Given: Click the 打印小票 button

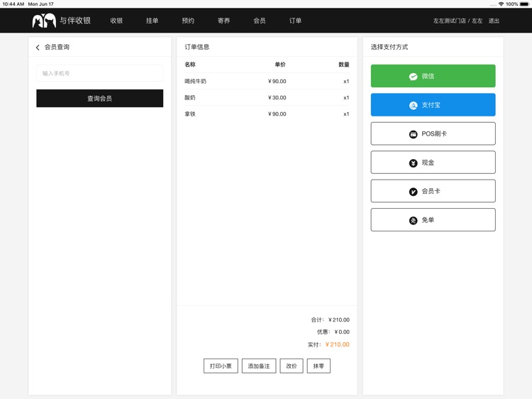Looking at the screenshot, I should 221,366.
